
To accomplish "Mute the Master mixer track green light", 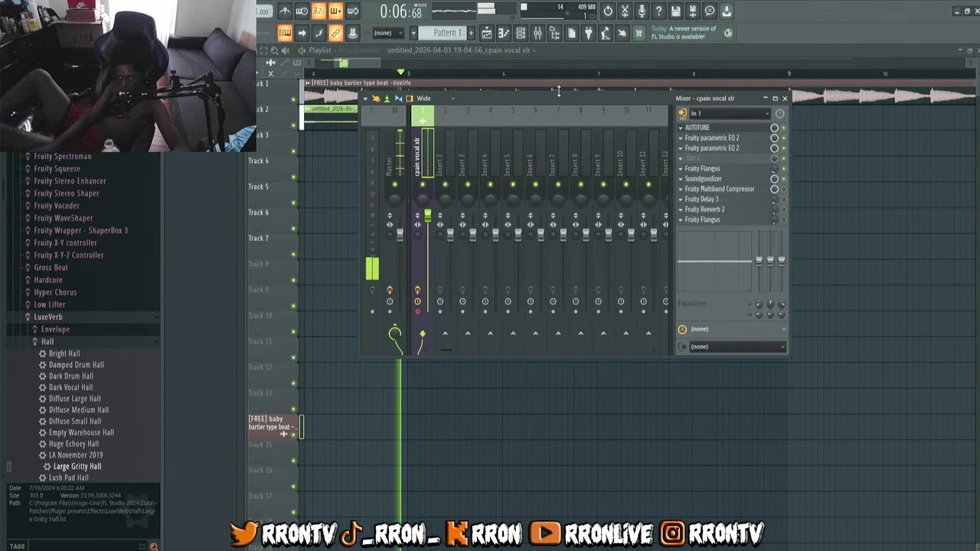I will click(394, 184).
